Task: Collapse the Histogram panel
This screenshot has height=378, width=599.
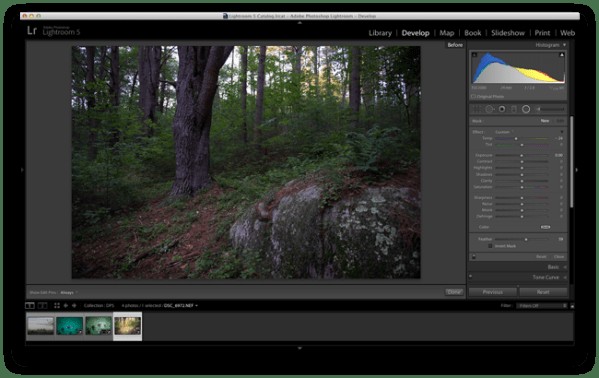Action: tap(564, 45)
